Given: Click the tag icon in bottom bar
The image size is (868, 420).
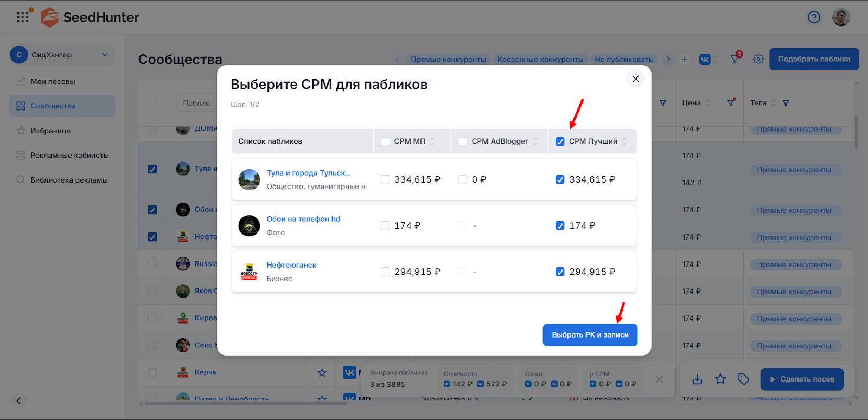Looking at the screenshot, I should pos(743,379).
